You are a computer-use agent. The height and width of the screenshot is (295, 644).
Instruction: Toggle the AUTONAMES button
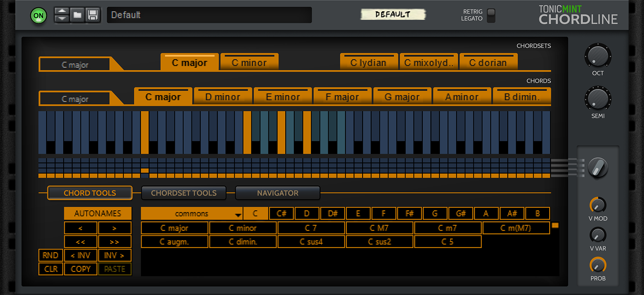coord(98,213)
